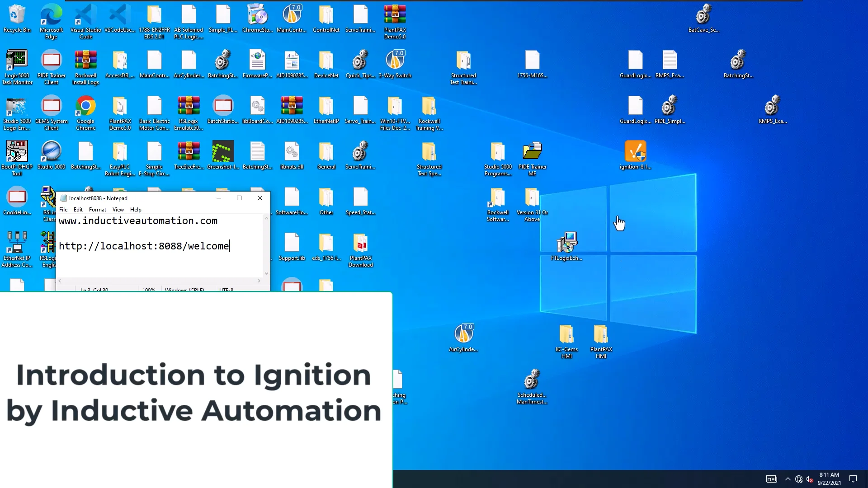Mute the system volume from the taskbar
The width and height of the screenshot is (868, 488).
[x=809, y=479]
